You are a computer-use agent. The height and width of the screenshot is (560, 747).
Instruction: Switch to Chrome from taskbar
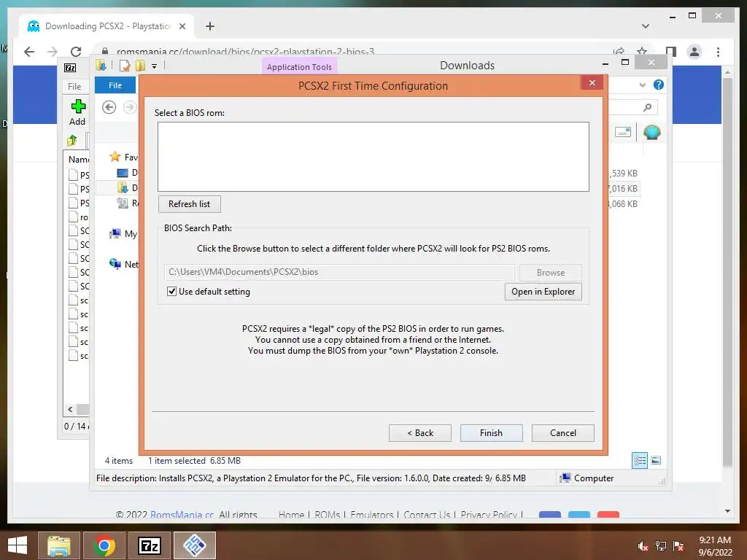tap(104, 545)
